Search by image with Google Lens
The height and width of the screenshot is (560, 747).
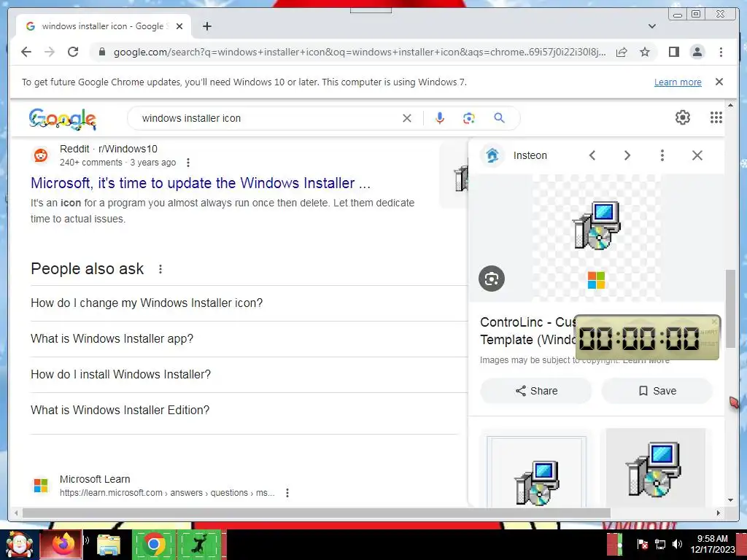click(469, 118)
